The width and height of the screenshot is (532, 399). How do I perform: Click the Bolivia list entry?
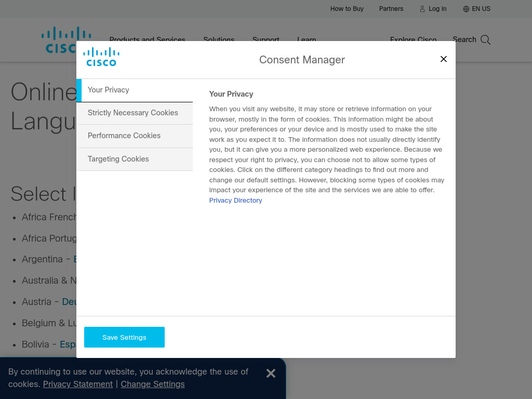49,344
